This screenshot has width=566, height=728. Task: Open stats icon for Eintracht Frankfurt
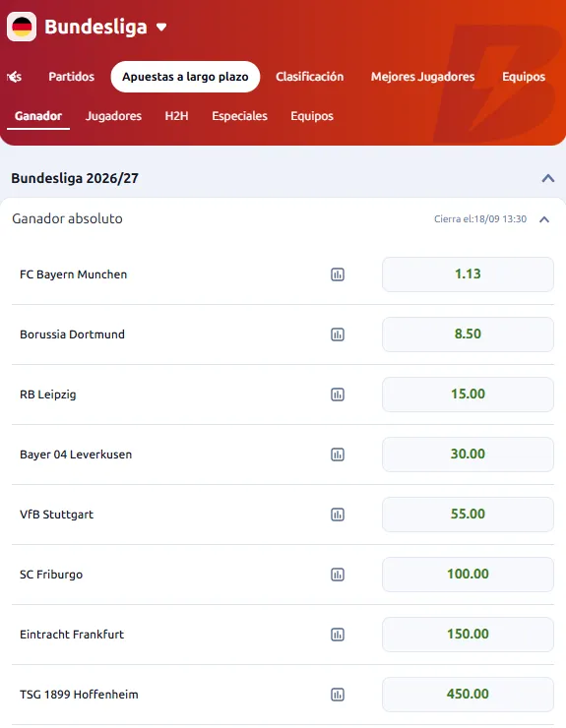[x=338, y=635]
